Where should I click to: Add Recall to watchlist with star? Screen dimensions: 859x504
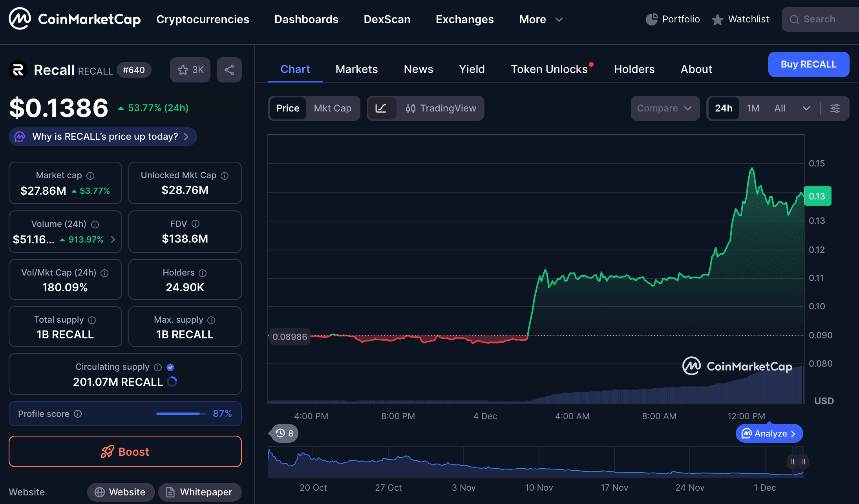(183, 70)
